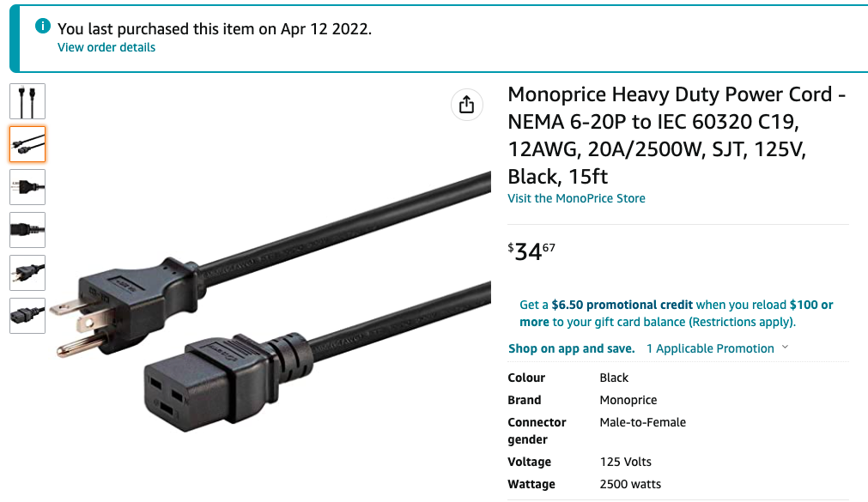Click the info icon in purchase banner
Screen dimensions: 868x502
[43, 26]
